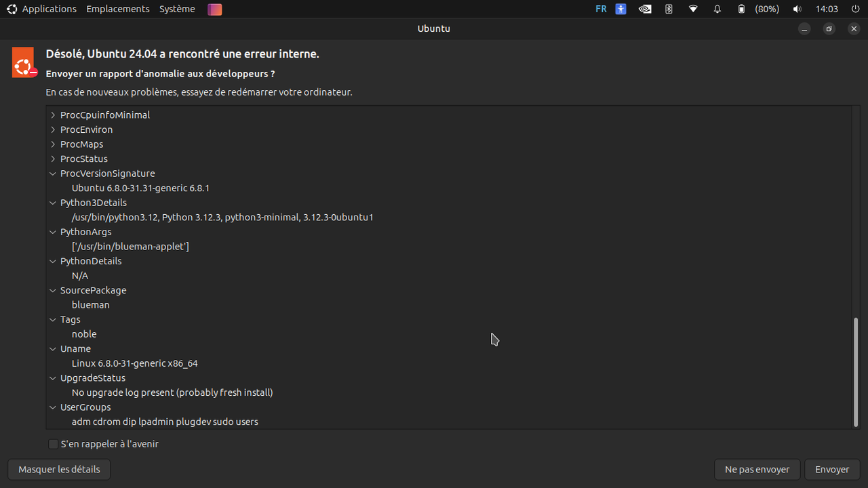This screenshot has width=868, height=488.
Task: Open the accessibility icon in top panel
Action: 621,9
